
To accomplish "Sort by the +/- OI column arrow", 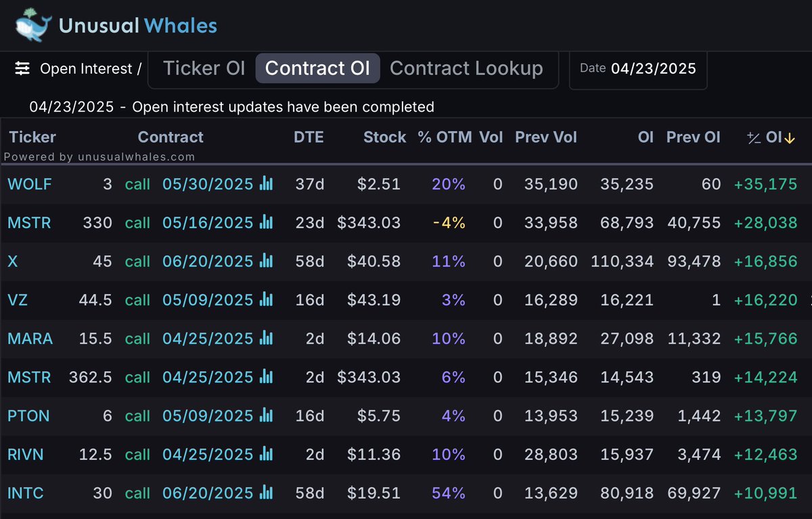I will point(790,138).
